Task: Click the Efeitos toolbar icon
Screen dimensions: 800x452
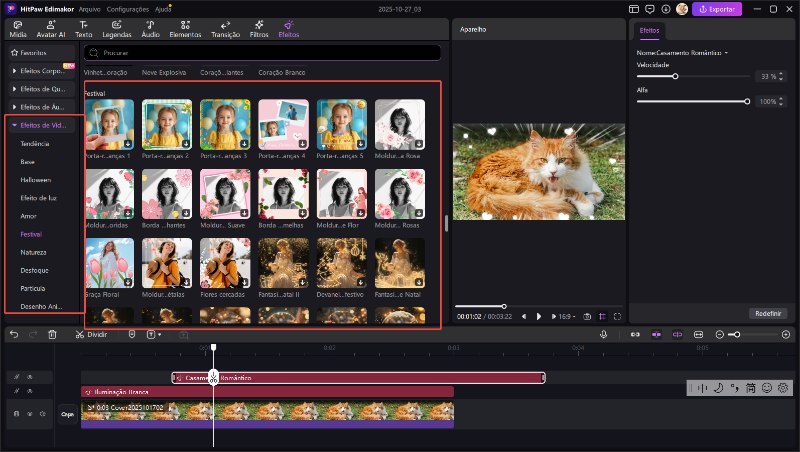Action: (289, 29)
